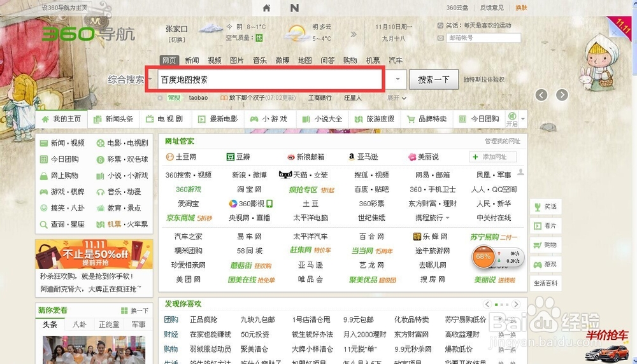Toggle the 开启 button on category bar
The height and width of the screenshot is (364, 637).
512,119
